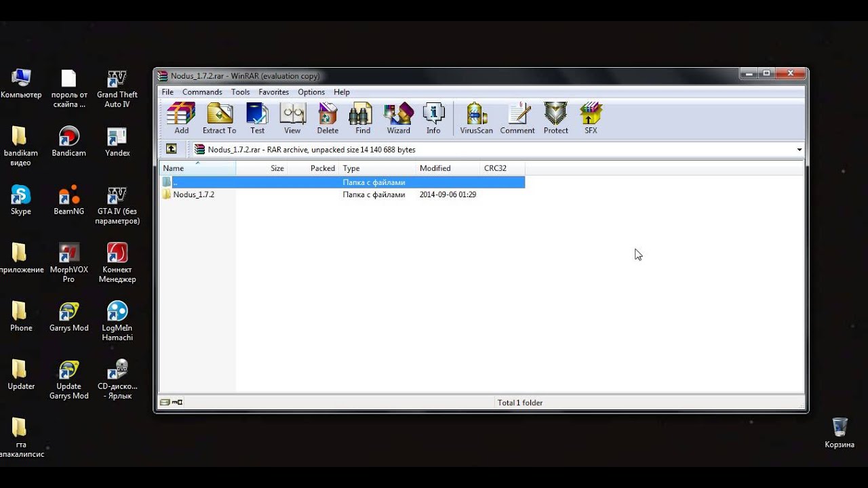Image resolution: width=868 pixels, height=488 pixels.
Task: Expand the archive path dropdown arrow
Action: (x=799, y=150)
